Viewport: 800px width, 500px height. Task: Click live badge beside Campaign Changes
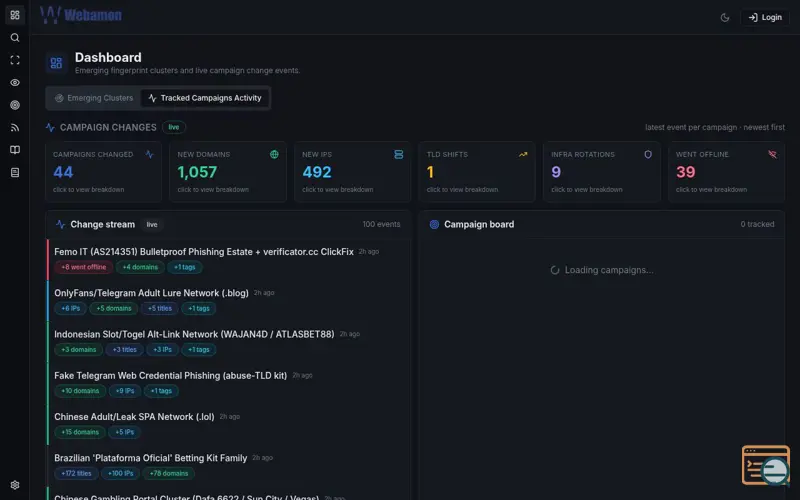[174, 127]
